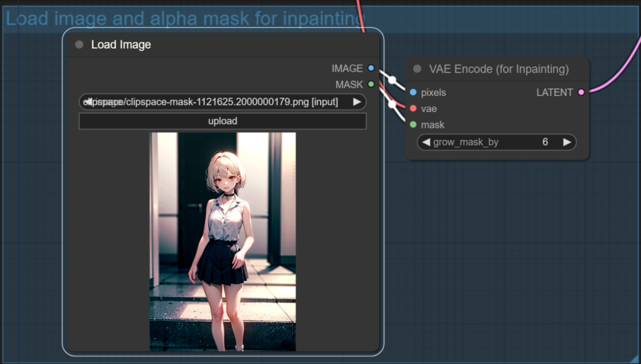Click the upload button on Load Image
The image size is (641, 364).
(x=223, y=121)
